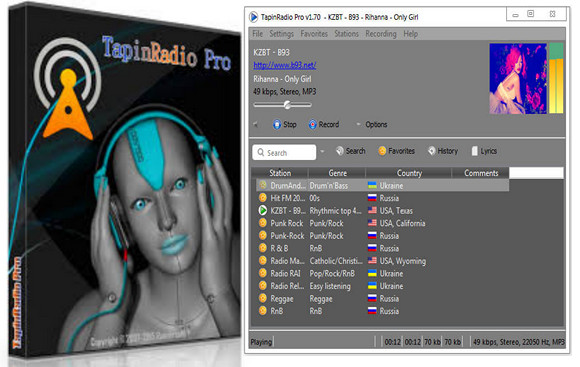The image size is (580, 367).
Task: Open the File menu
Action: pyautogui.click(x=257, y=34)
